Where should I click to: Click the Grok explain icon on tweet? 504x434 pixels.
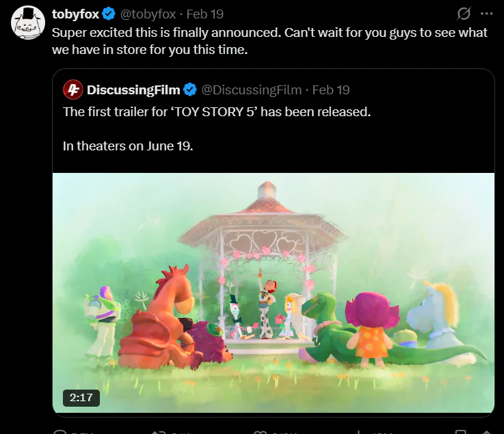[x=464, y=14]
